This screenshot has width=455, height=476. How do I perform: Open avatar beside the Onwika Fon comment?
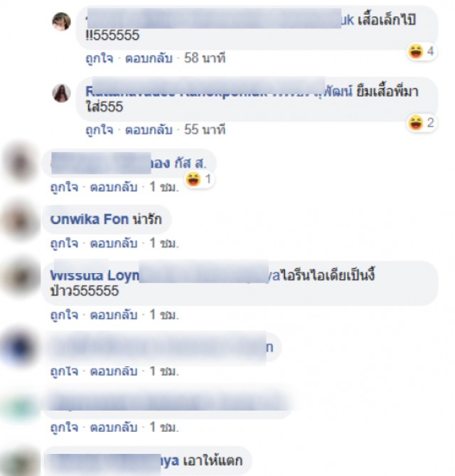click(x=20, y=221)
